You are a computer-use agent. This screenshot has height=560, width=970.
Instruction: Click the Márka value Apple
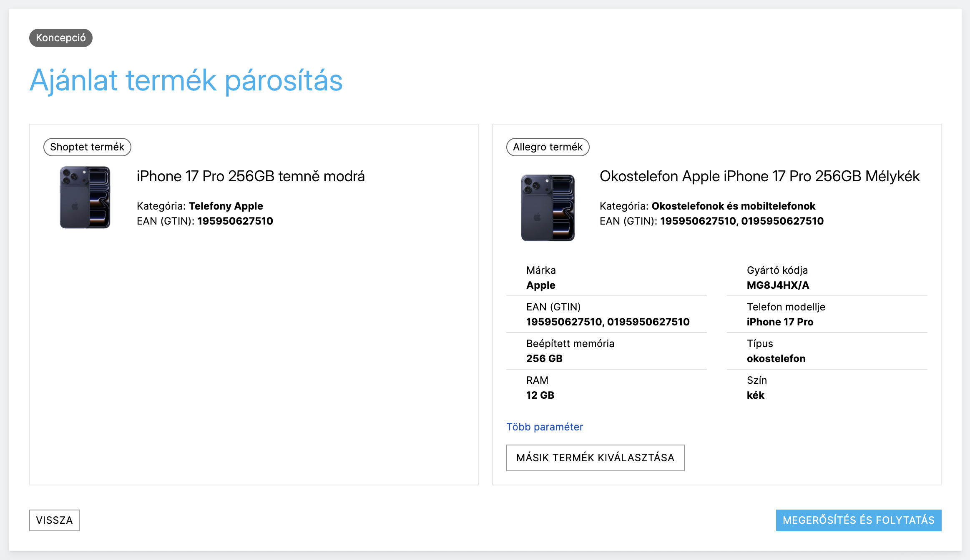pyautogui.click(x=540, y=285)
